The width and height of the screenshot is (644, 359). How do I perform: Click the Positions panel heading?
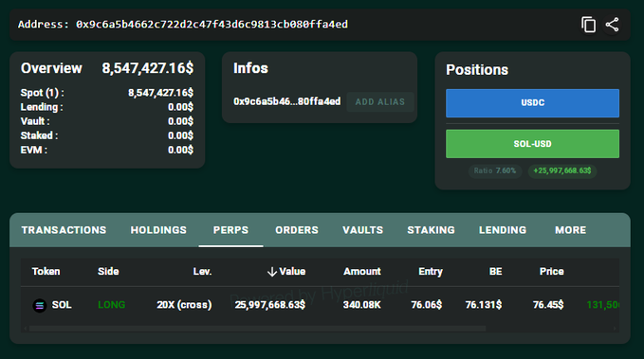(477, 70)
